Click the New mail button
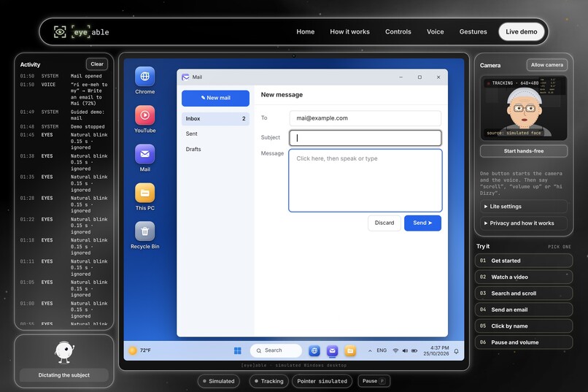 [215, 98]
